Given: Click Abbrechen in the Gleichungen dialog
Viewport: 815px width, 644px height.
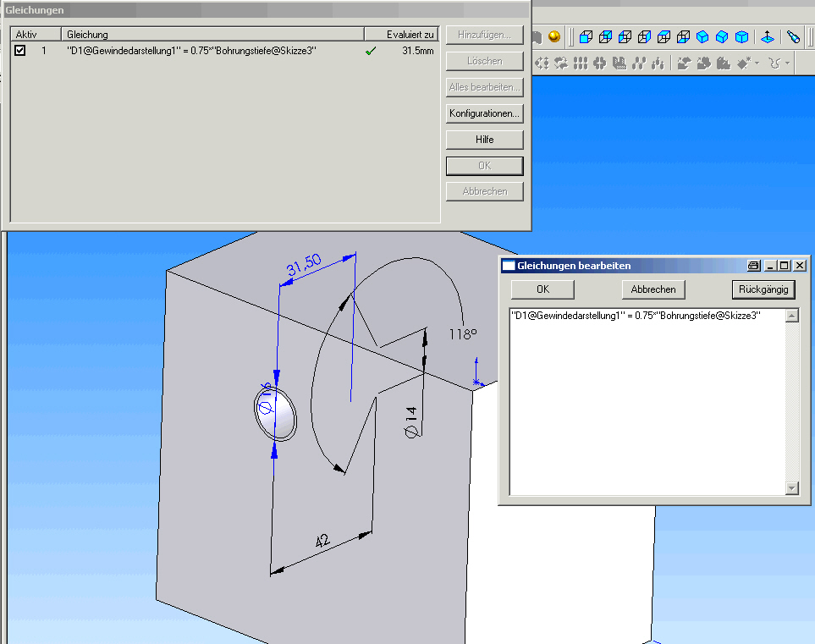Looking at the screenshot, I should (x=484, y=191).
